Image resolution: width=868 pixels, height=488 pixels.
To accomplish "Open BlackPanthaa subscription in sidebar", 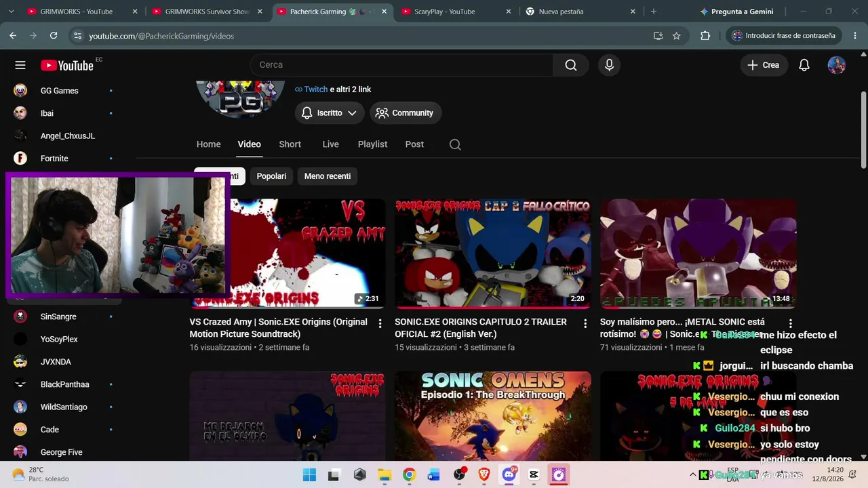I will tap(63, 384).
